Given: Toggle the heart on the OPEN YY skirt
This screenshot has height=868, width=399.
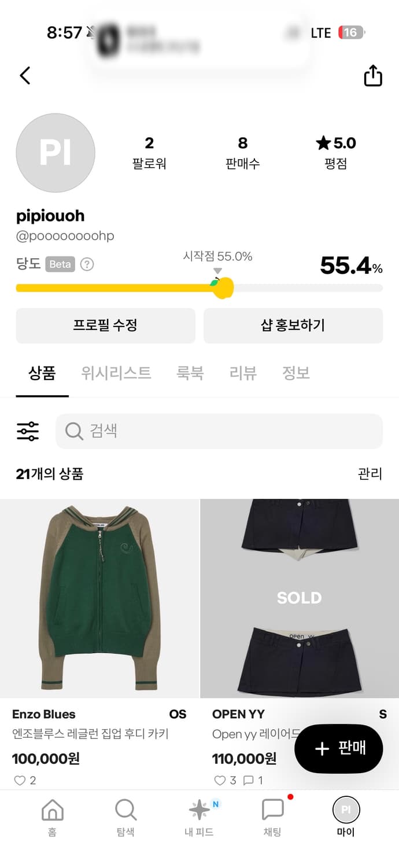Looking at the screenshot, I should [219, 780].
